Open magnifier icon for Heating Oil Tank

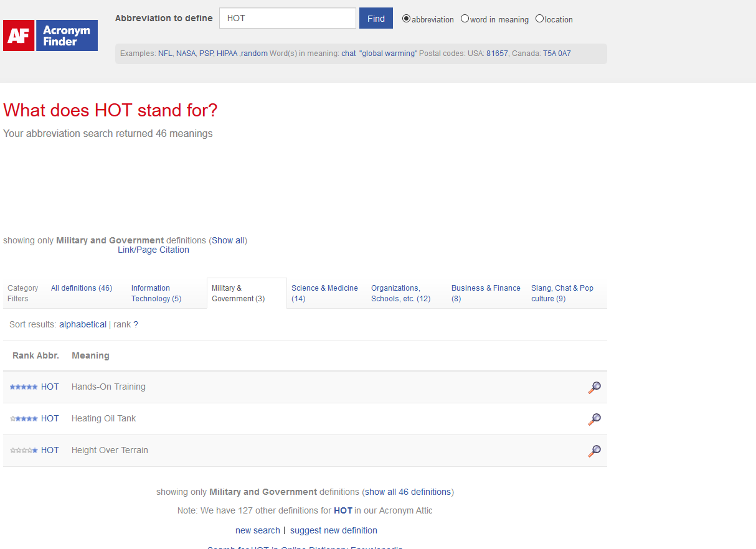pyautogui.click(x=594, y=419)
